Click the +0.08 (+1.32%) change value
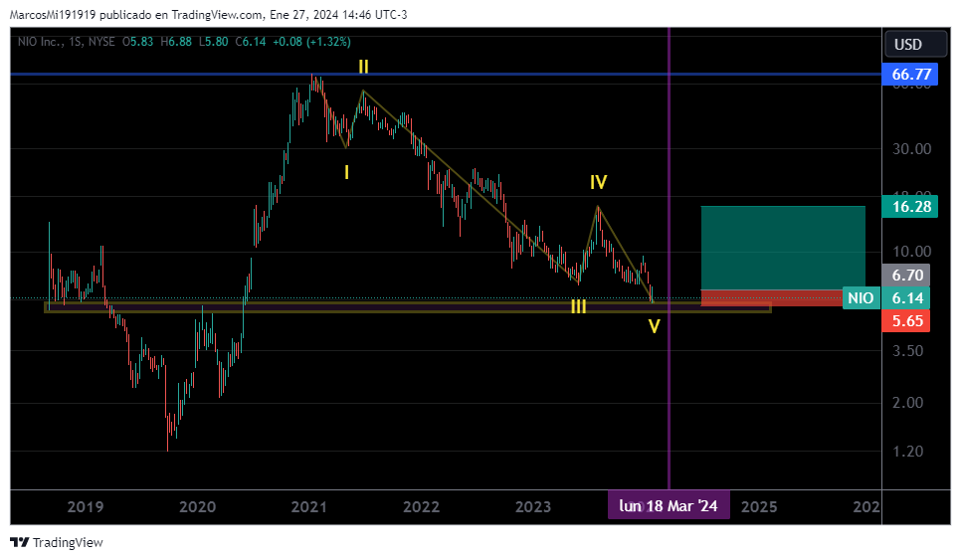This screenshot has width=961, height=560. tap(312, 42)
